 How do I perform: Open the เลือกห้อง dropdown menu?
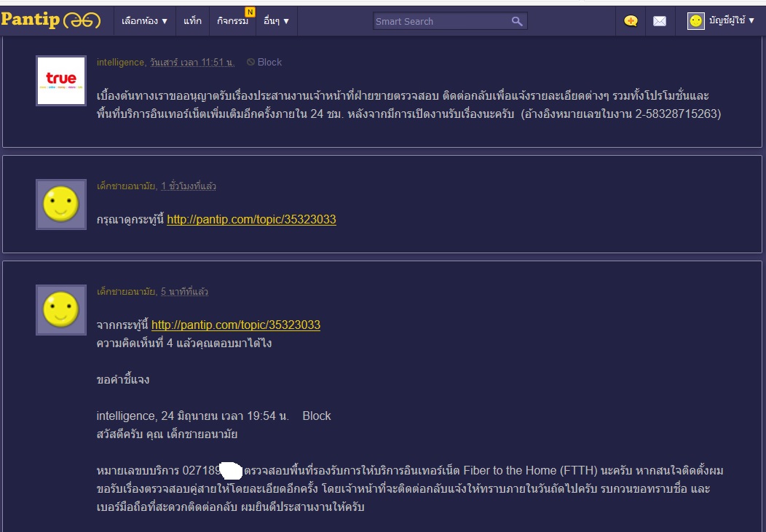pos(145,21)
